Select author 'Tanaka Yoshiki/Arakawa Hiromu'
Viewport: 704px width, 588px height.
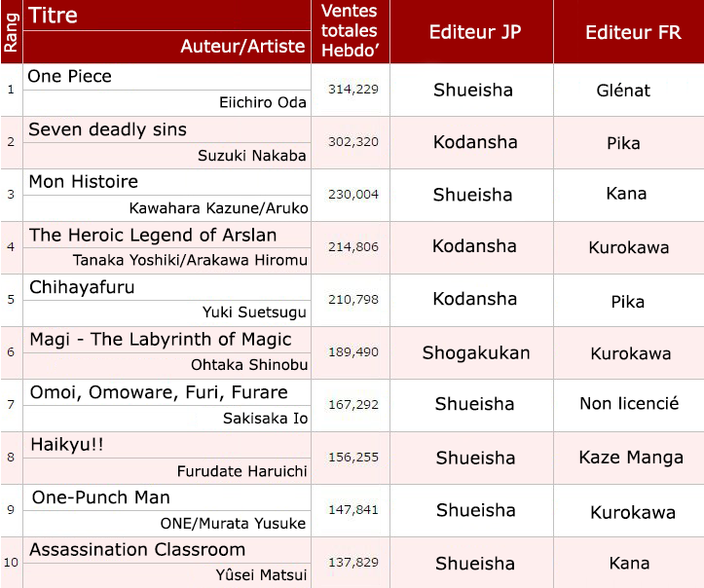(x=191, y=260)
